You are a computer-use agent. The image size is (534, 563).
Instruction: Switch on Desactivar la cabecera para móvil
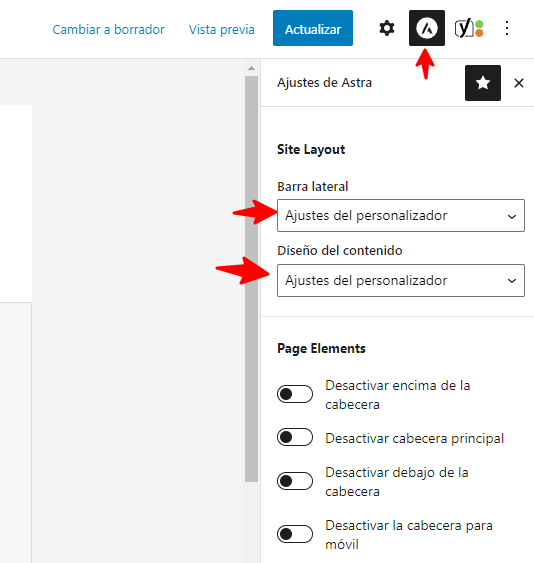pos(295,534)
